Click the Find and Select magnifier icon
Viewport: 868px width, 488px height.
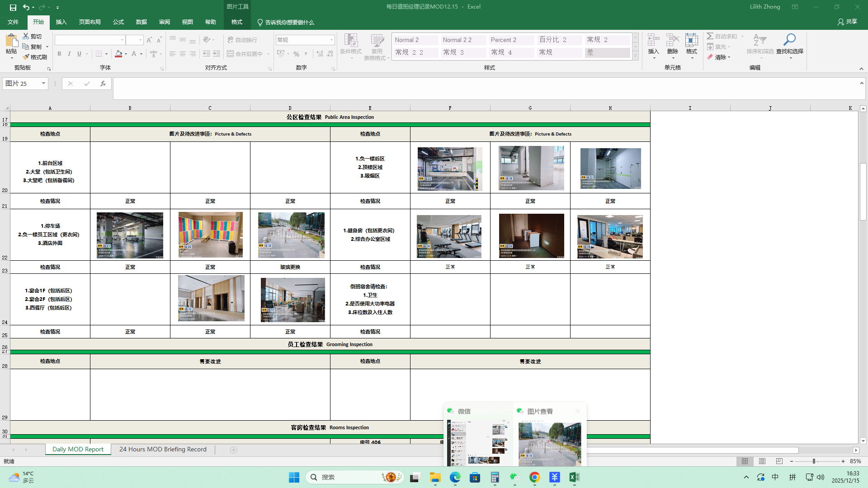pyautogui.click(x=789, y=40)
